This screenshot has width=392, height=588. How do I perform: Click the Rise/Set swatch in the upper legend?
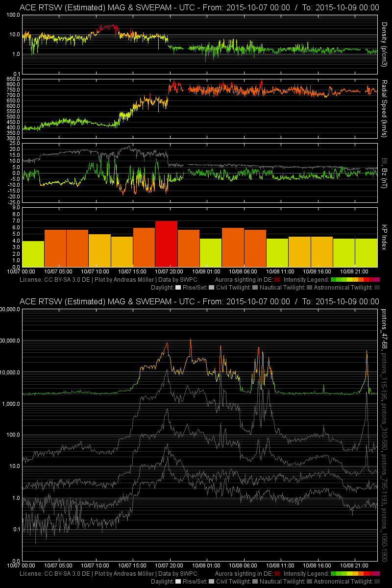[x=212, y=288]
